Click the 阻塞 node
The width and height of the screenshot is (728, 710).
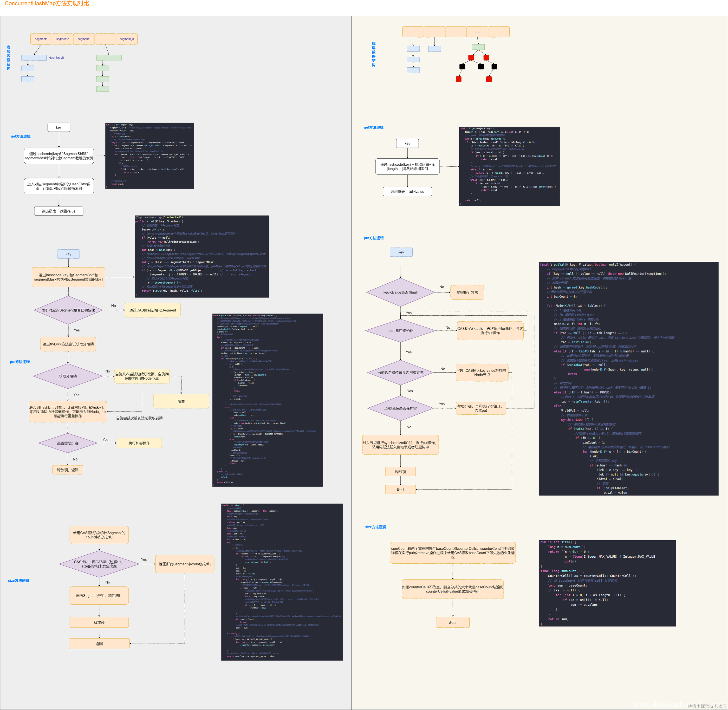tap(181, 401)
